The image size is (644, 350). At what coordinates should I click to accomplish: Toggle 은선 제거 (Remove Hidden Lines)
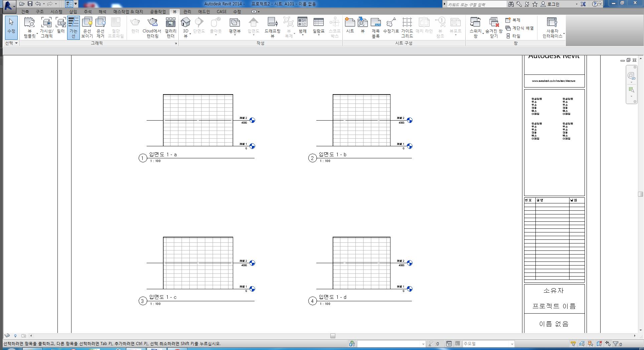100,27
